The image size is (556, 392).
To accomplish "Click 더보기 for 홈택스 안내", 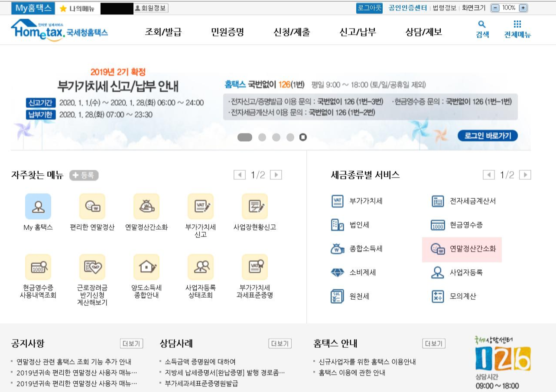I will click(434, 343).
